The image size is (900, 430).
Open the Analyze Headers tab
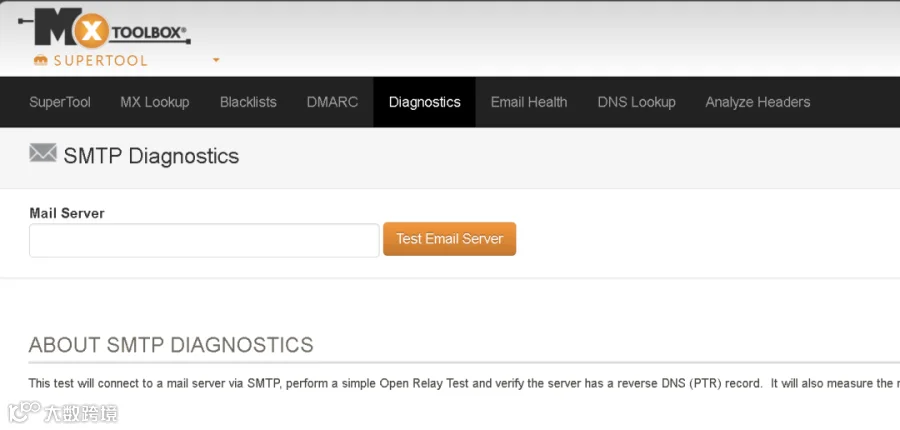click(758, 102)
